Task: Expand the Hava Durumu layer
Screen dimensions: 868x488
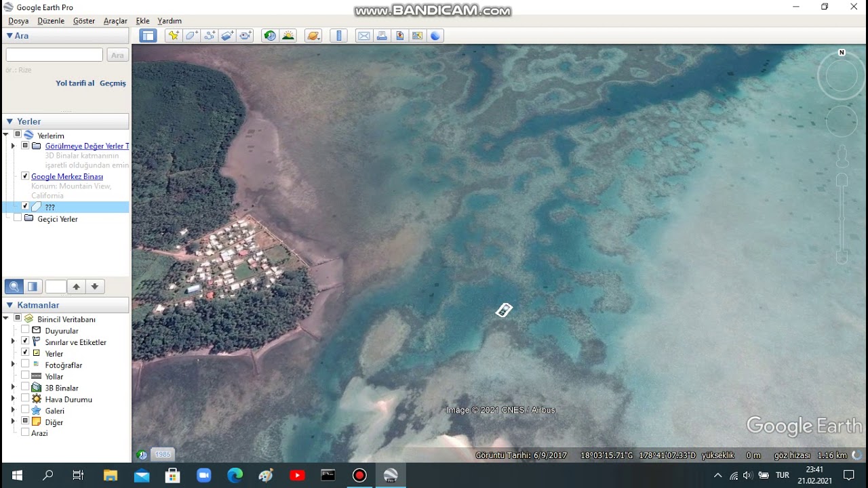Action: pos(13,399)
